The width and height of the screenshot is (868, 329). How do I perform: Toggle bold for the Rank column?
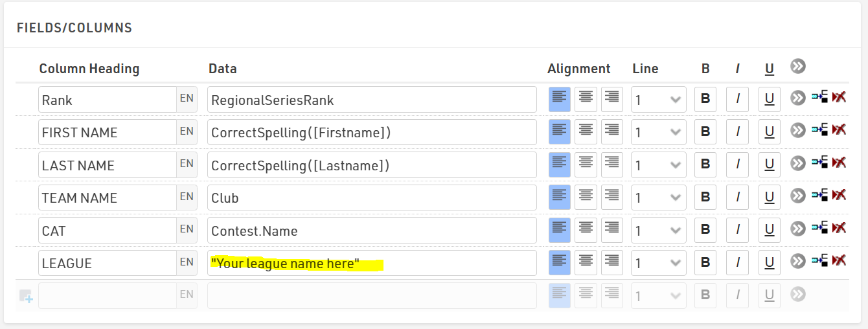tap(705, 99)
